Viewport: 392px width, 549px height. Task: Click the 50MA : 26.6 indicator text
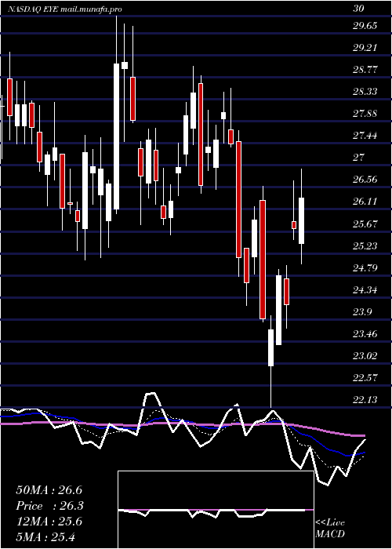(49, 490)
